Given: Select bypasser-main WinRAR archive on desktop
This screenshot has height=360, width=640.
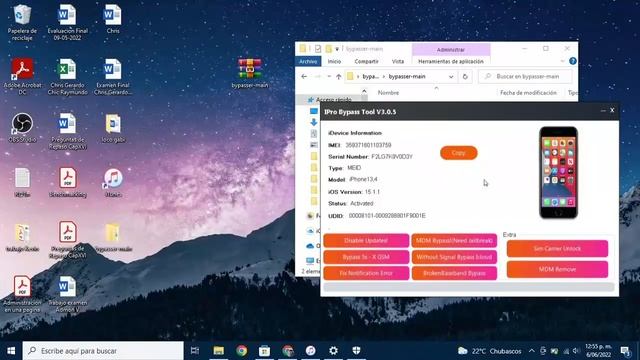Looking at the screenshot, I should coord(250,73).
